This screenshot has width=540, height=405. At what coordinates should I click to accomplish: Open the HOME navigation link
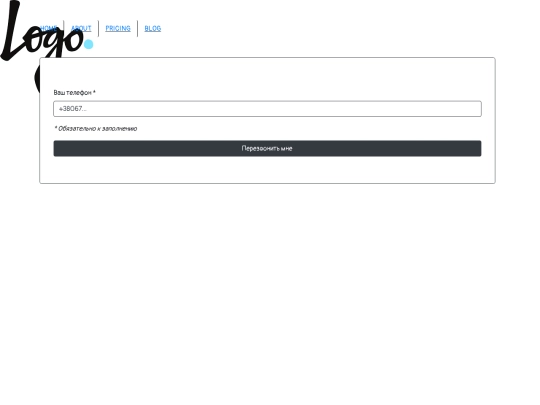49,28
